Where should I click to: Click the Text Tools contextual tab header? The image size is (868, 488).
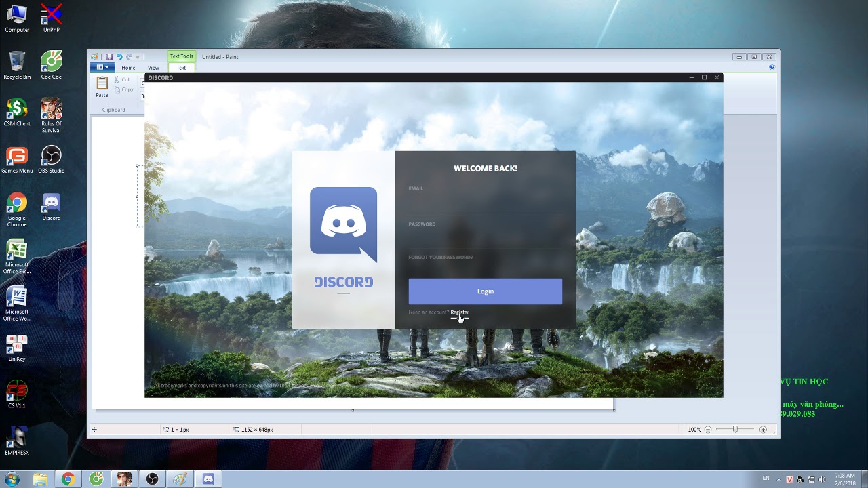181,56
